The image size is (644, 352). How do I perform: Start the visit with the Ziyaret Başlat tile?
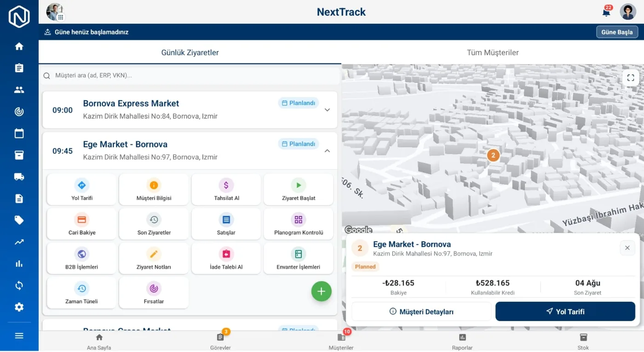click(x=299, y=189)
